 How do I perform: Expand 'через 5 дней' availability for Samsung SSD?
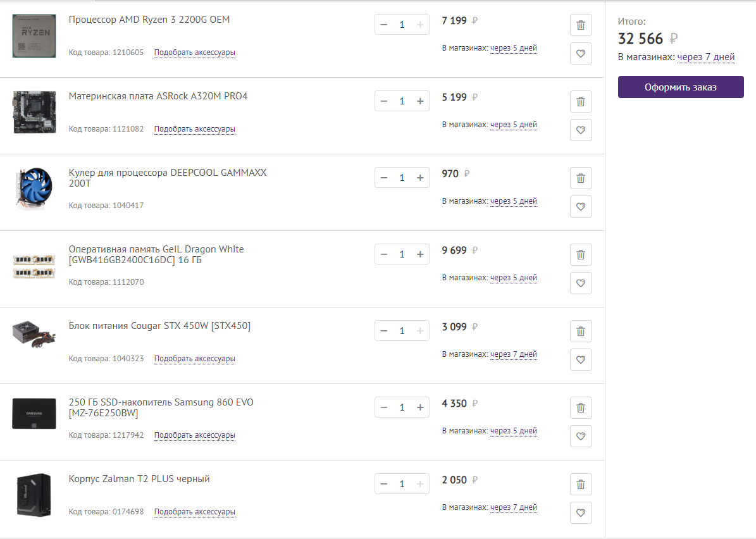click(x=514, y=431)
